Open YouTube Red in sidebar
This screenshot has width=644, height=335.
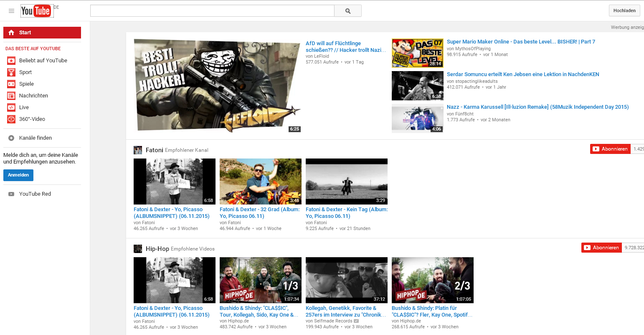click(x=35, y=194)
